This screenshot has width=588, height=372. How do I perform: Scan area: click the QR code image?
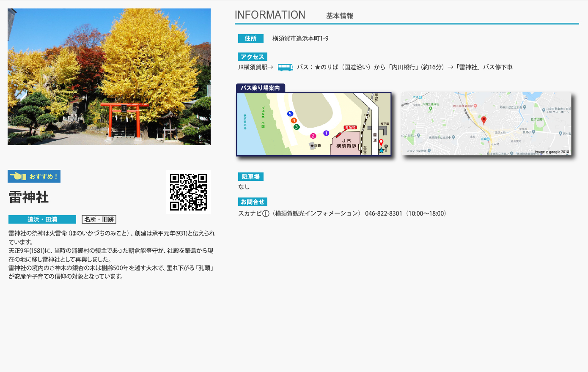[188, 192]
